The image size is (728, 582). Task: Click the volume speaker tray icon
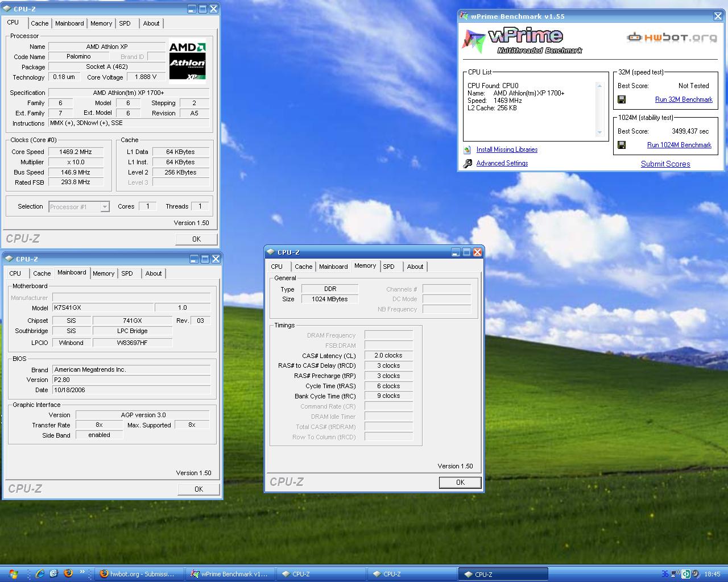pos(696,574)
